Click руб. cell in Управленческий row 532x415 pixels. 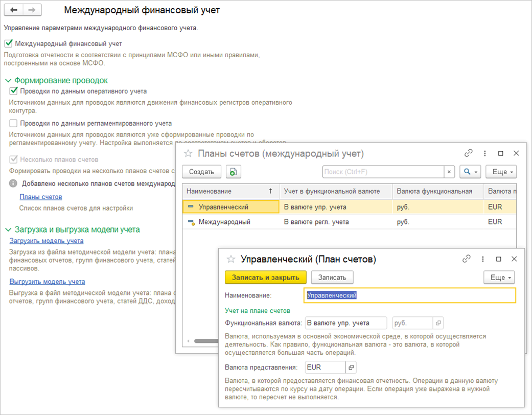[x=438, y=206]
